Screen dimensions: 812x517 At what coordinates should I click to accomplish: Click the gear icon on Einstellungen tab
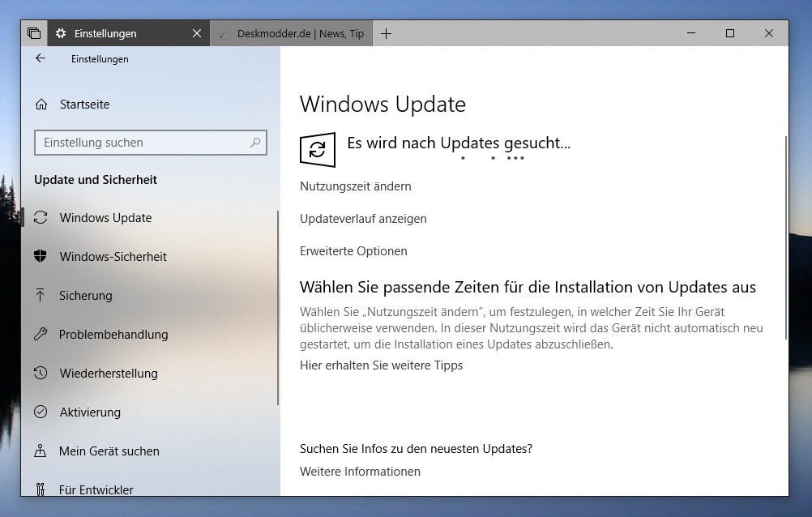point(61,33)
